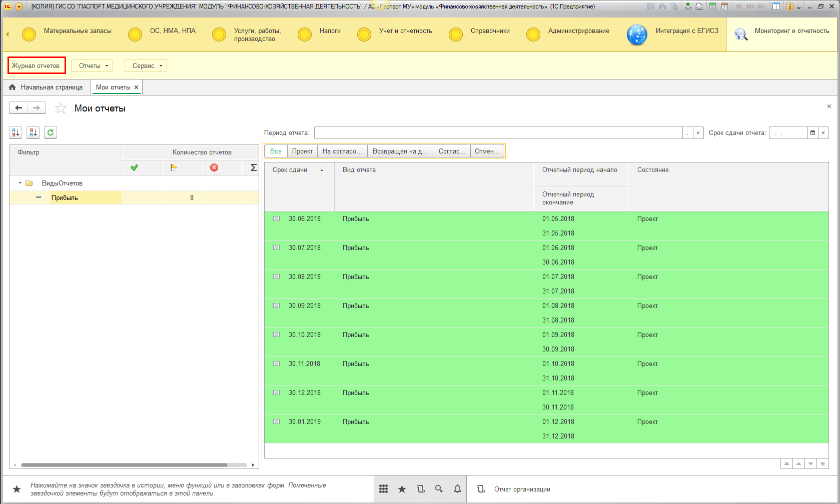Click the descending sort icon in left panel
840x504 pixels.
33,132
